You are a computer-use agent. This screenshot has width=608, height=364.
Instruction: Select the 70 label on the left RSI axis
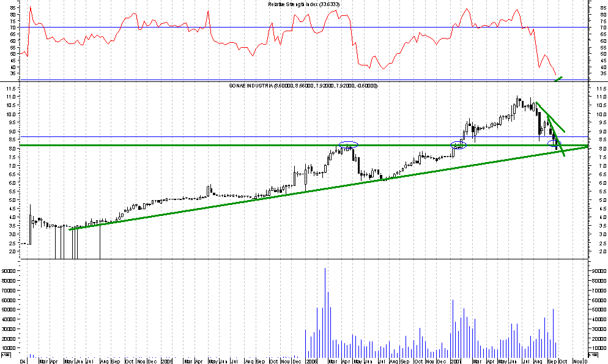(x=13, y=28)
